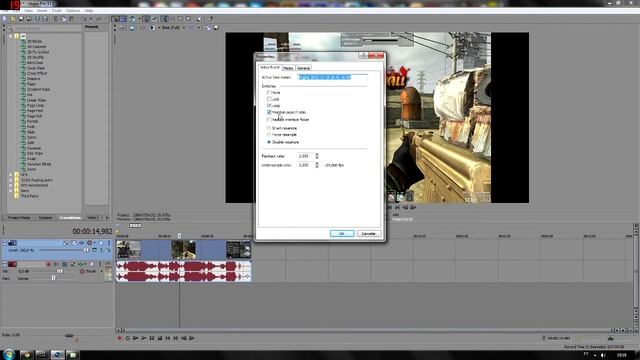Click the Cross Effect transition item

(x=37, y=73)
